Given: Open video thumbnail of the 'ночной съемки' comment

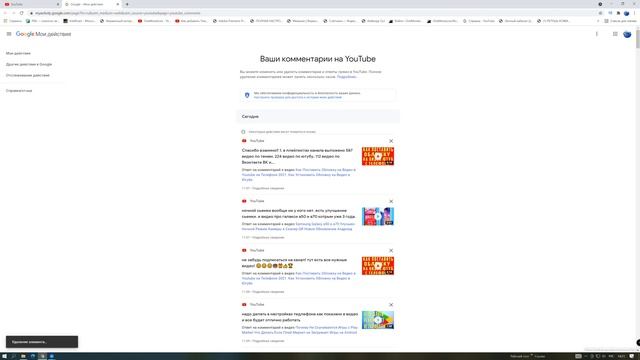Looking at the screenshot, I should [378, 216].
